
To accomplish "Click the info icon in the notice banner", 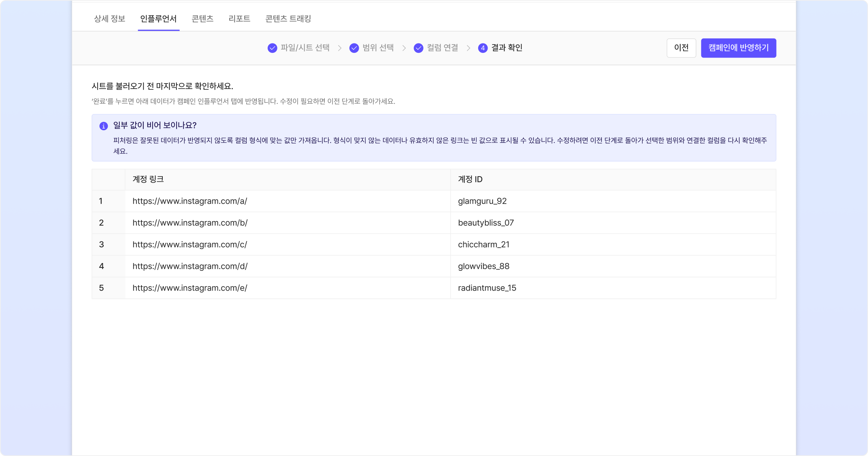I will click(x=103, y=126).
